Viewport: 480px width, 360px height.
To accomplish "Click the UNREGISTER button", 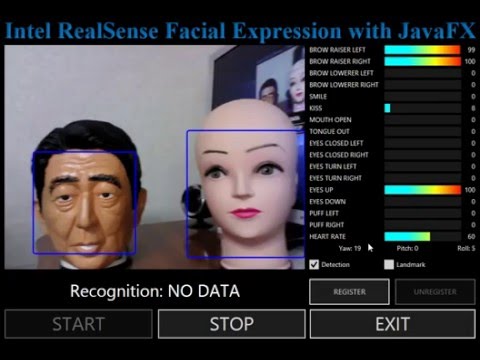I will click(435, 292).
